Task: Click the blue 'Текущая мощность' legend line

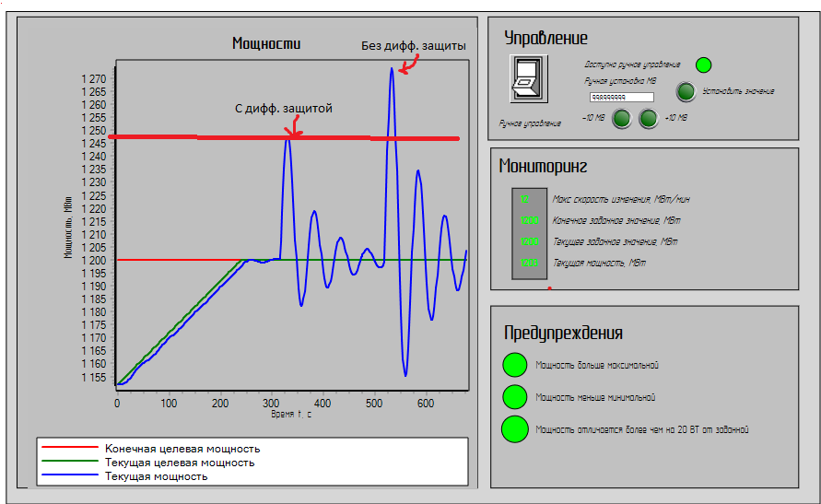Action: pos(69,475)
